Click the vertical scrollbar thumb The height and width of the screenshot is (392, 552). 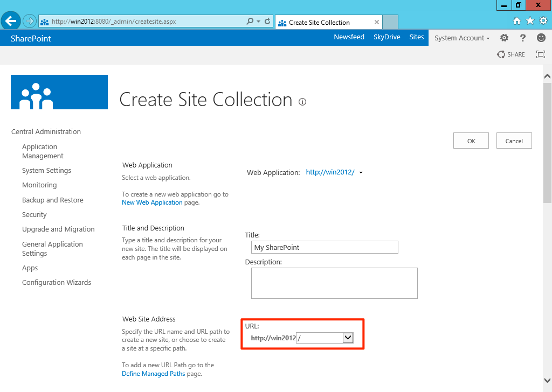pyautogui.click(x=547, y=143)
